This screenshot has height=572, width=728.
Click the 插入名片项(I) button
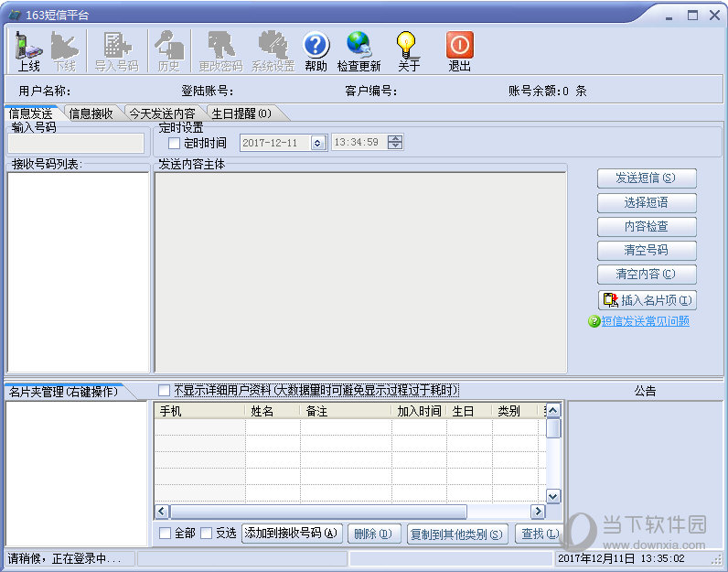click(x=648, y=300)
